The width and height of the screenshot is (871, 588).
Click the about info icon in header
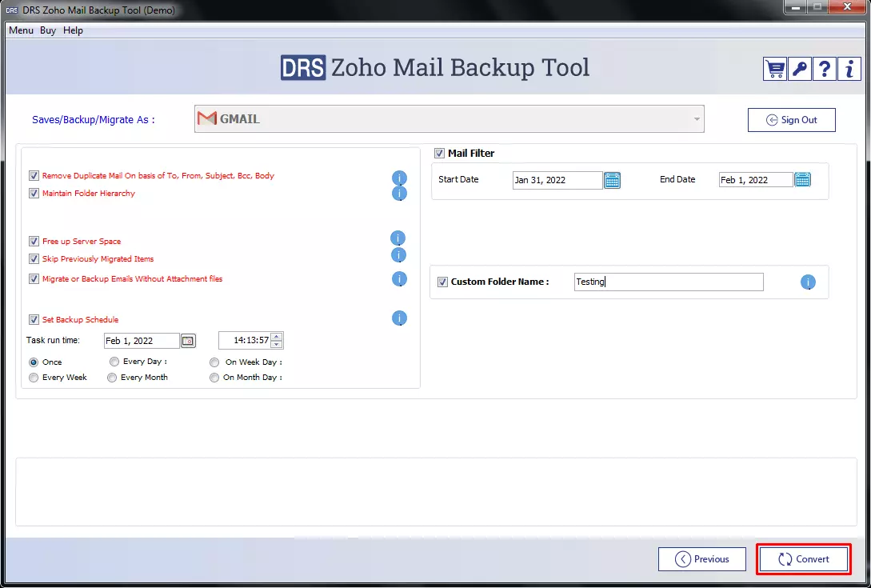click(849, 70)
